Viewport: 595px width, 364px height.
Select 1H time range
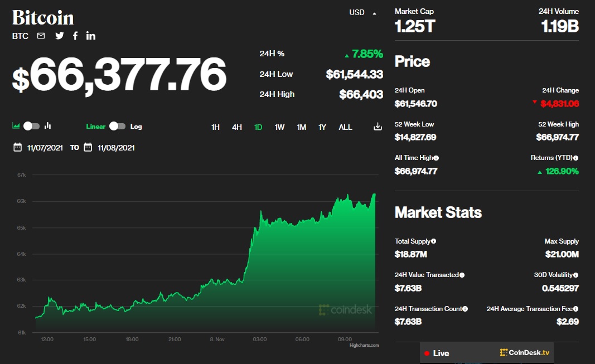[x=216, y=128]
